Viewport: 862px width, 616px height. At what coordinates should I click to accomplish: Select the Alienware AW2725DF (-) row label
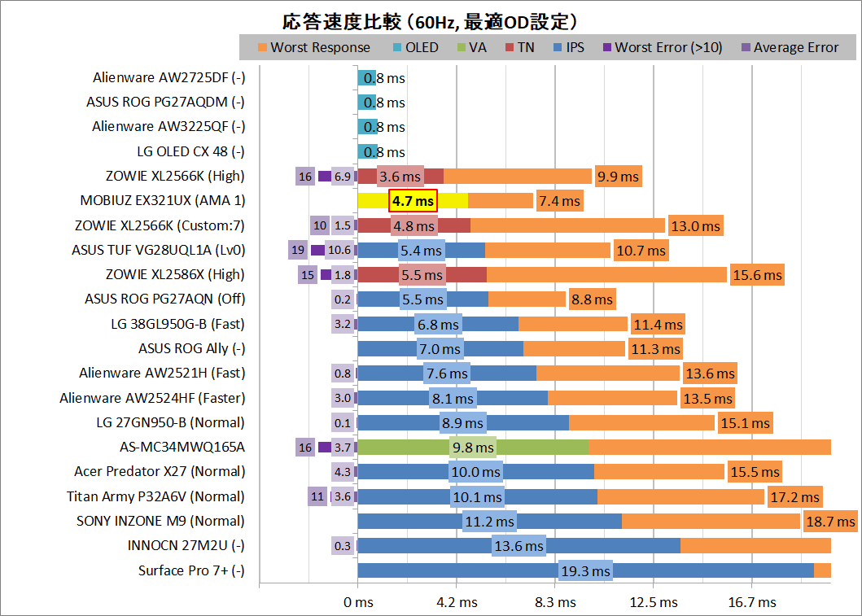pyautogui.click(x=168, y=77)
